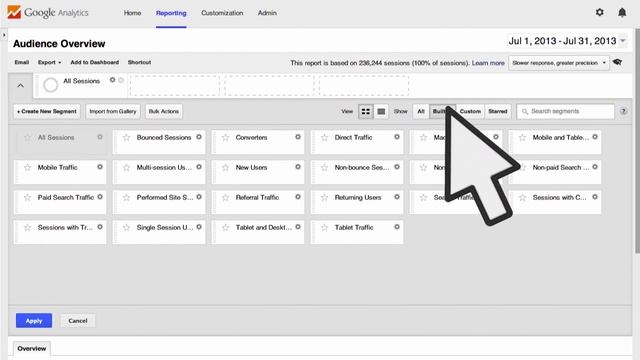This screenshot has height=360, width=640.
Task: Open gear options for Tablet Traffic
Action: [397, 227]
